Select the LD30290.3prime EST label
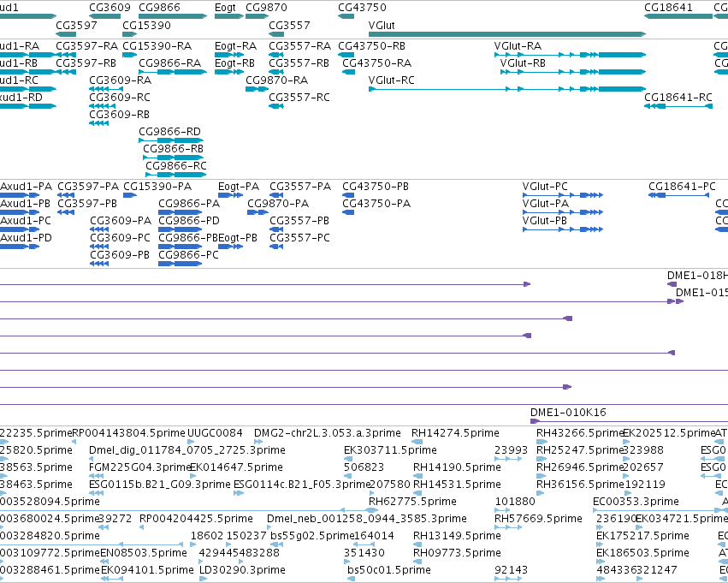The image size is (728, 583). (242, 571)
